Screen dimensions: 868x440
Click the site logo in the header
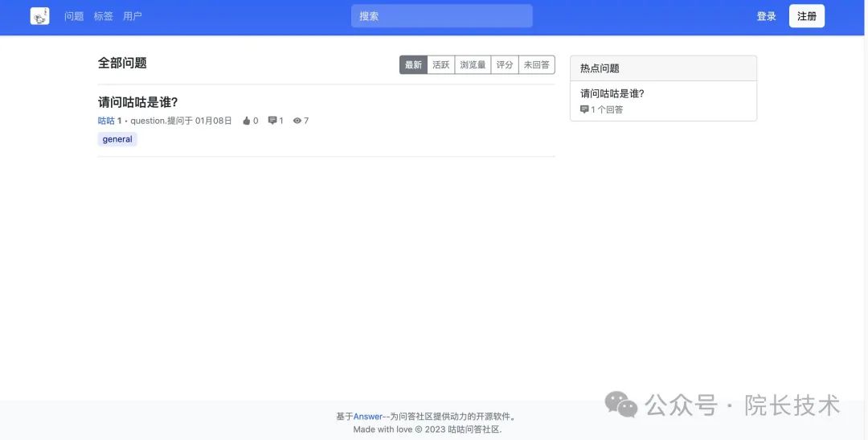pyautogui.click(x=40, y=16)
